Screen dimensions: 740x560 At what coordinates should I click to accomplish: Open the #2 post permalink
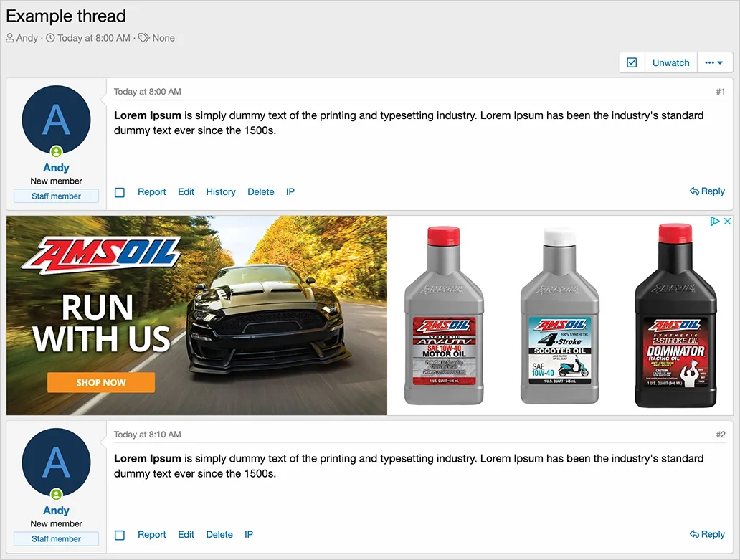tap(720, 434)
